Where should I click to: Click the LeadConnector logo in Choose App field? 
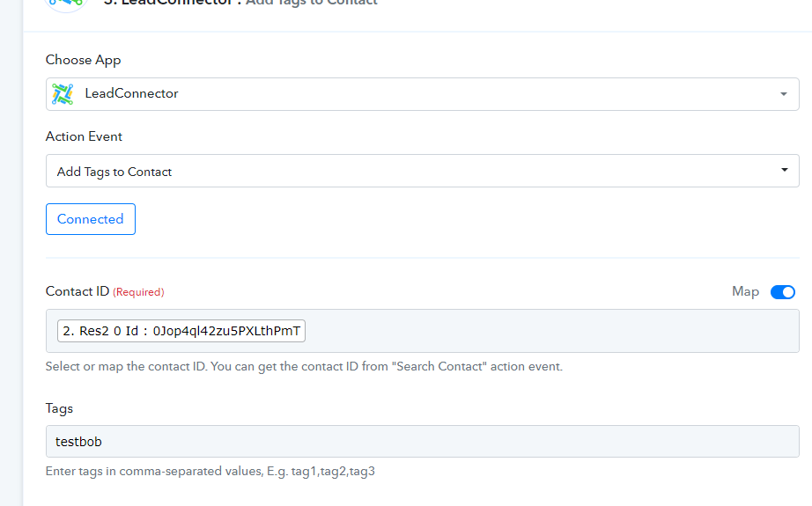63,94
